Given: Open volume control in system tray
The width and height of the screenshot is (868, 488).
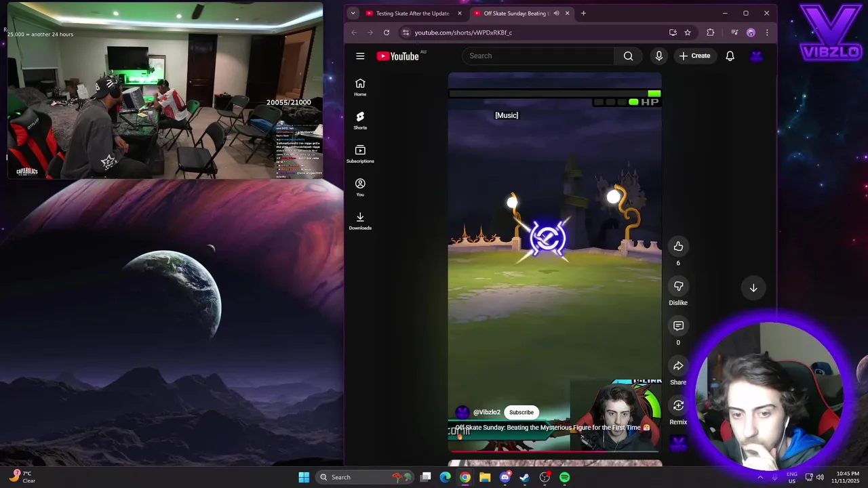Looking at the screenshot, I should pyautogui.click(x=820, y=477).
